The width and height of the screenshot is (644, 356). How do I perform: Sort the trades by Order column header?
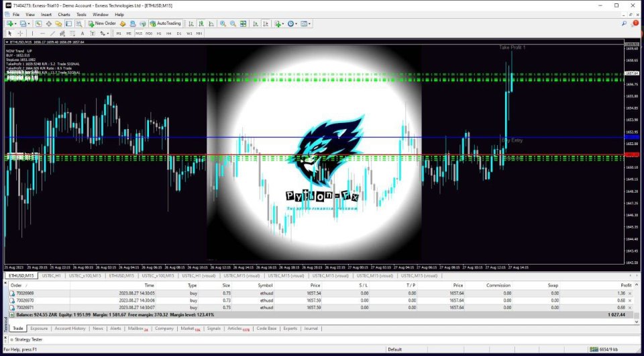16,285
